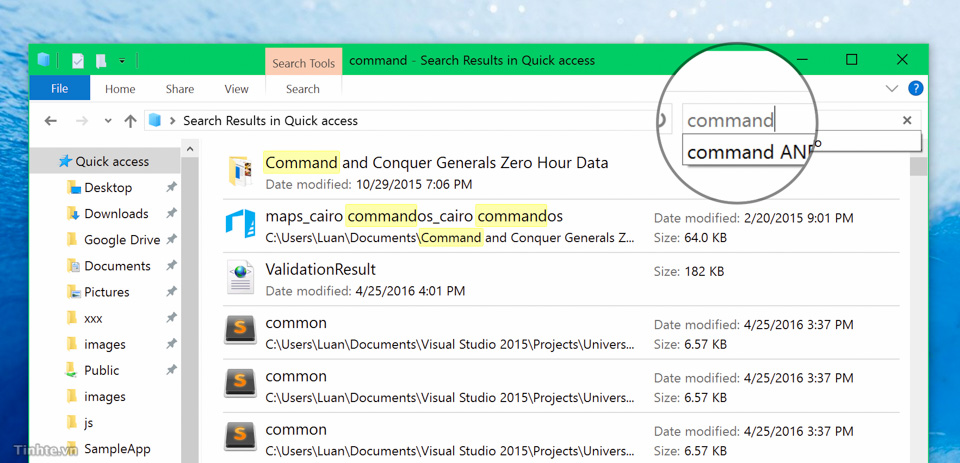The image size is (960, 463).
Task: Click Date modified 4/25/2016 4:01 PM
Action: tap(365, 291)
